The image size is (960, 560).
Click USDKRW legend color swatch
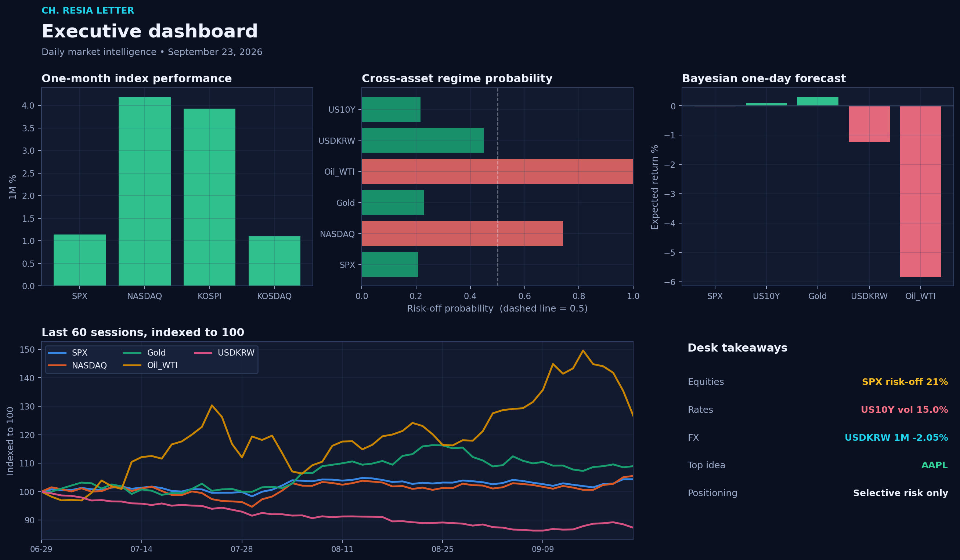[x=203, y=353]
